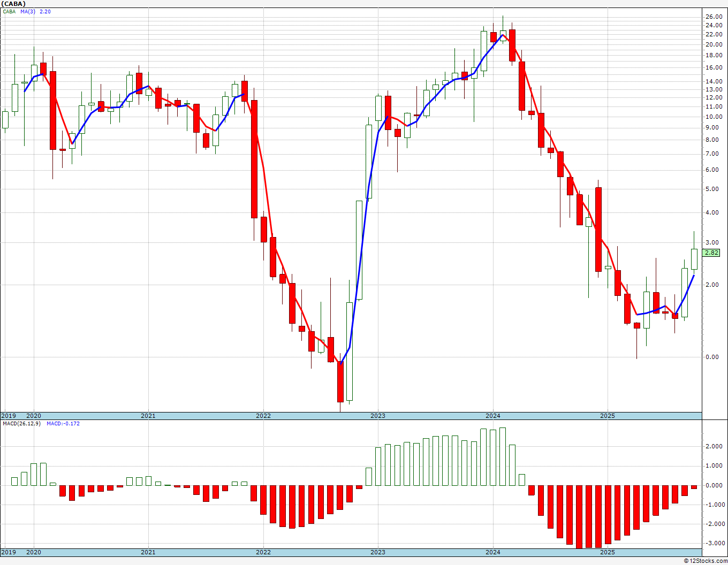This screenshot has height=565, width=728.
Task: Click the 0.000 label on the MACD axis
Action: 715,485
